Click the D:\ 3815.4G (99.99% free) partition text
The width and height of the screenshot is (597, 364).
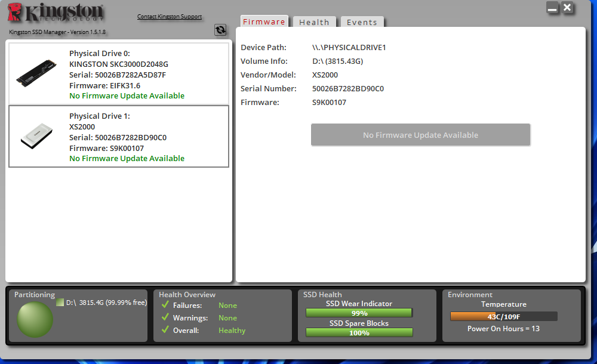tap(107, 303)
